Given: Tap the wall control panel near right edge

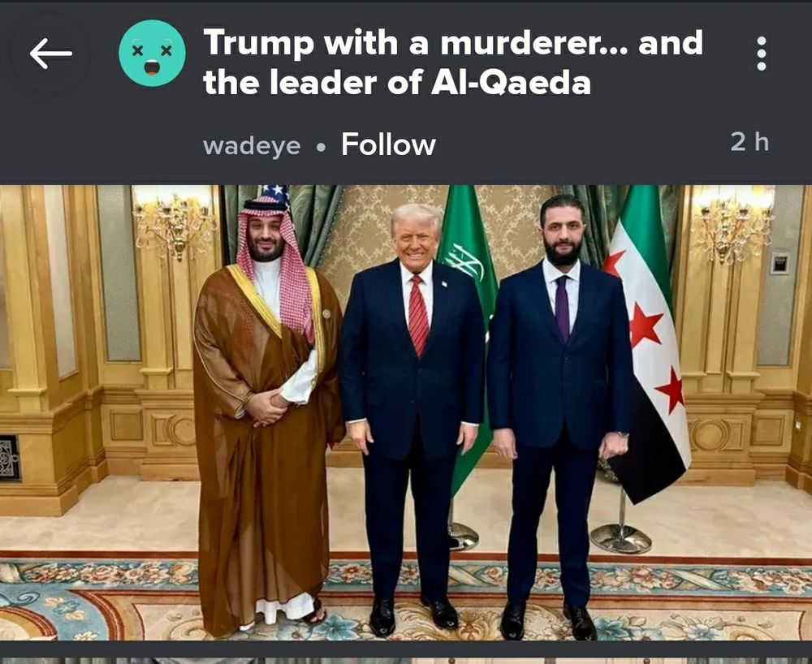Looking at the screenshot, I should (x=780, y=264).
